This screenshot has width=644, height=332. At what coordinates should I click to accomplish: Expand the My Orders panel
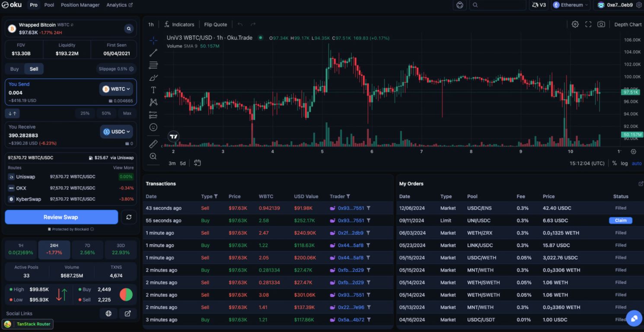point(641,184)
